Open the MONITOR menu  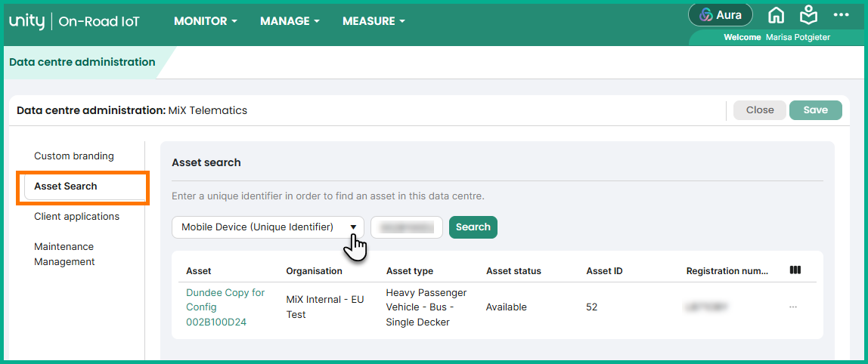206,22
